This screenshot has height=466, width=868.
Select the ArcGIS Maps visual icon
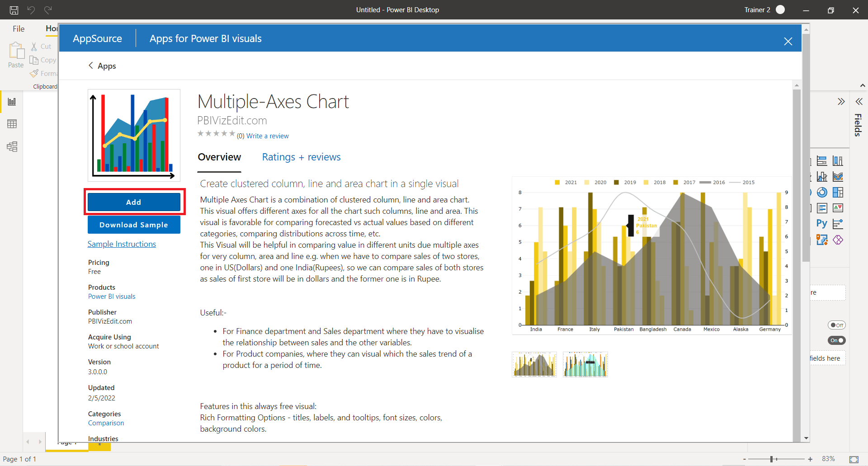click(823, 240)
